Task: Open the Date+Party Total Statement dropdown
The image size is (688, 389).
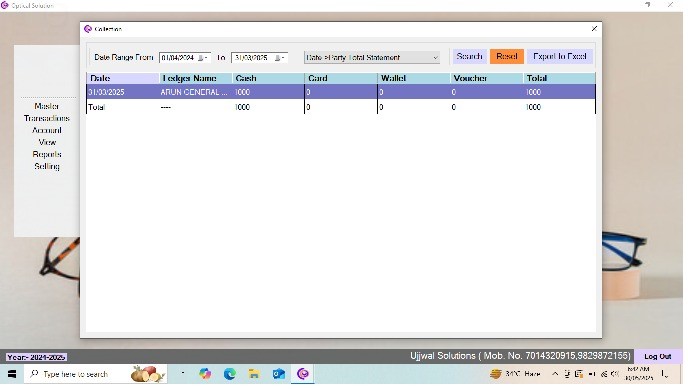Action: click(372, 57)
